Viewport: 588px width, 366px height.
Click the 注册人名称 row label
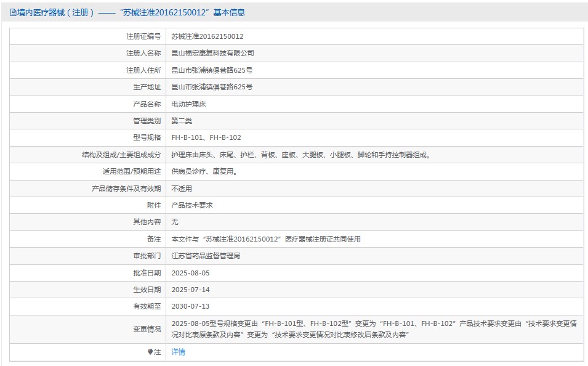click(x=143, y=54)
